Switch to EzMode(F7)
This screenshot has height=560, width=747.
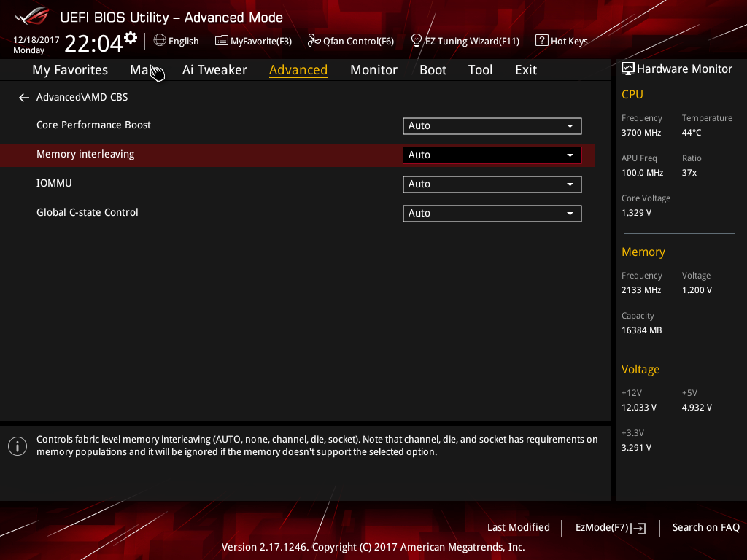(602, 528)
